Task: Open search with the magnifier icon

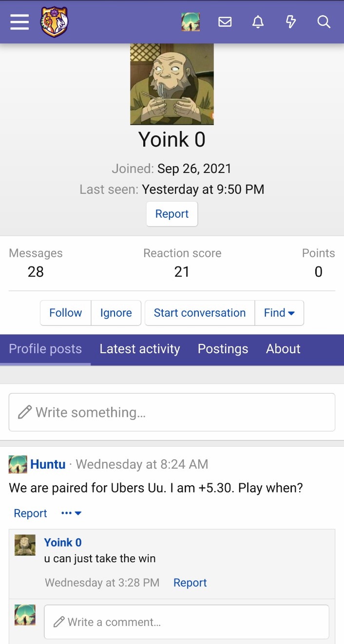Action: 324,22
